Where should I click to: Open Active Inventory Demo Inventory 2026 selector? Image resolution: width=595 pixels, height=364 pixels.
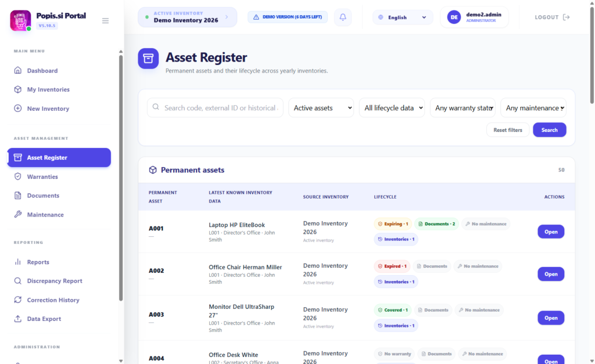tap(188, 17)
